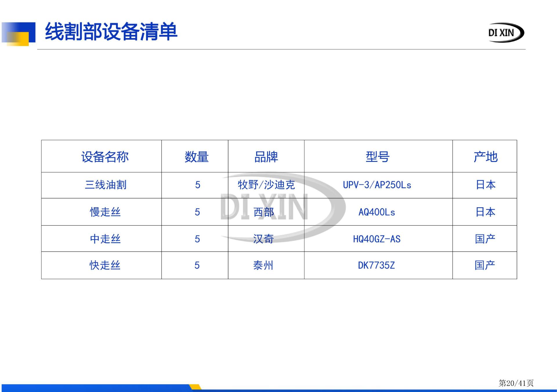Click the blue-yellow square title icon
The image size is (557, 392).
(x=18, y=34)
